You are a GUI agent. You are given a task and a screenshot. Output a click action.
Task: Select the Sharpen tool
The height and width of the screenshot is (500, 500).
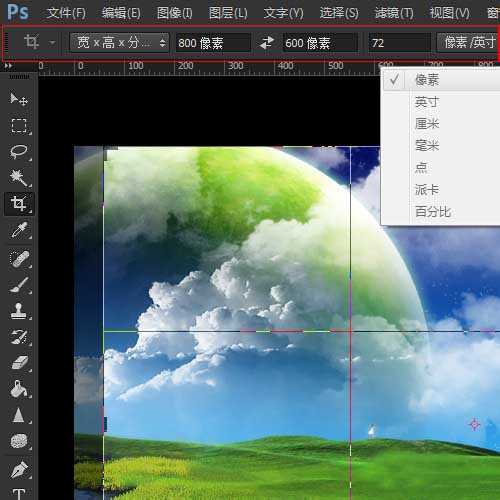pyautogui.click(x=18, y=415)
